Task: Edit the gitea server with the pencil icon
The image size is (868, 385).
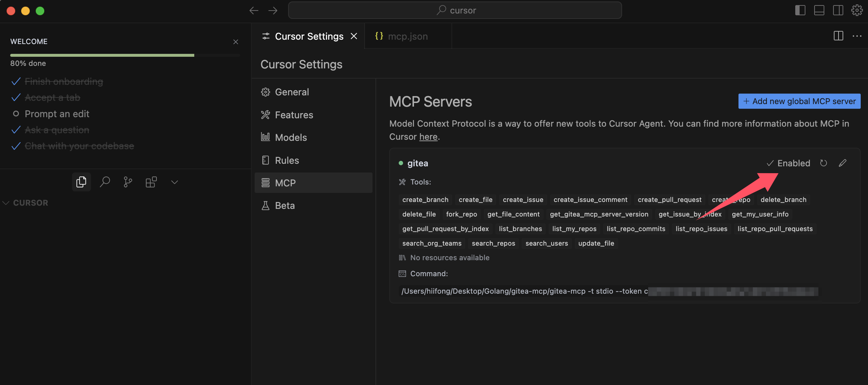Action: (x=843, y=163)
